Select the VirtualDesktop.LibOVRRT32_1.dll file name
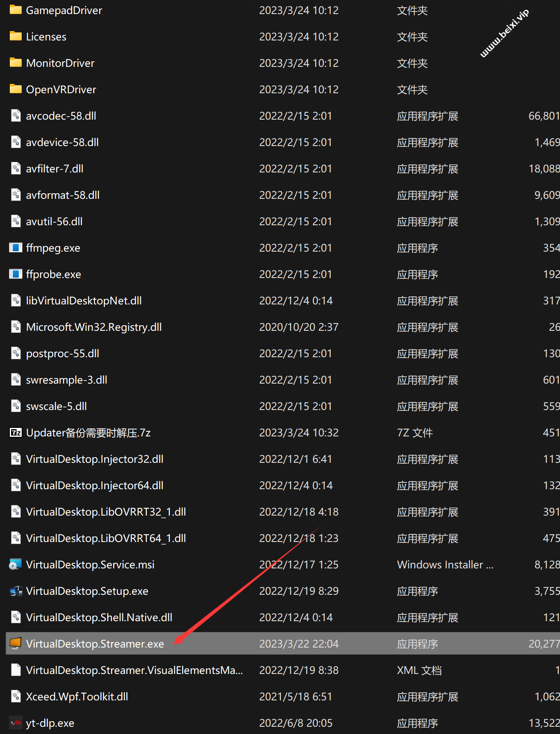 pos(106,512)
